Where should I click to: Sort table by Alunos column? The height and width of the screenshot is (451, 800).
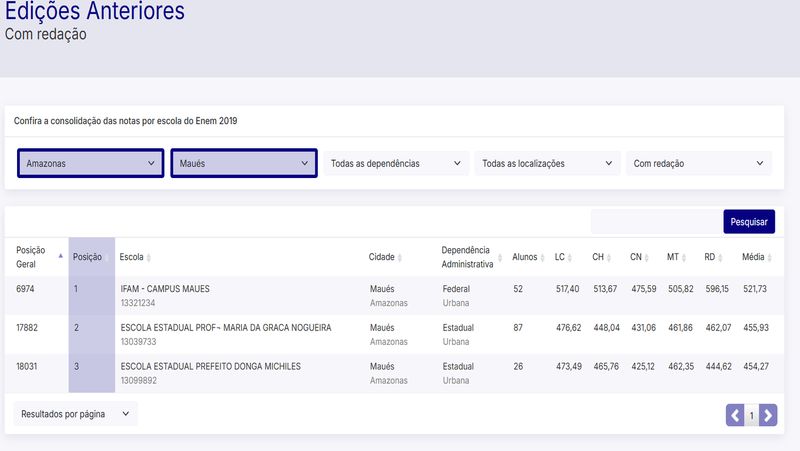coord(527,257)
